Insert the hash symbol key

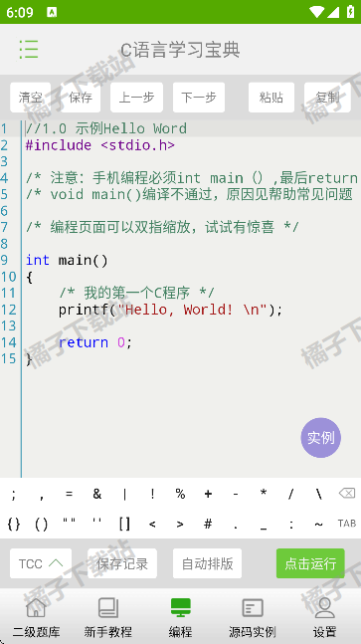click(208, 524)
